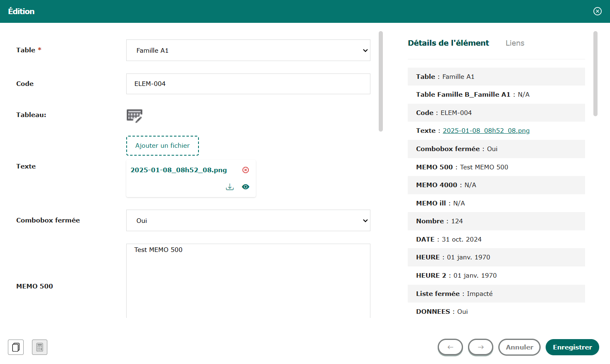Remove the attached png file
The height and width of the screenshot is (364, 610).
coord(246,170)
